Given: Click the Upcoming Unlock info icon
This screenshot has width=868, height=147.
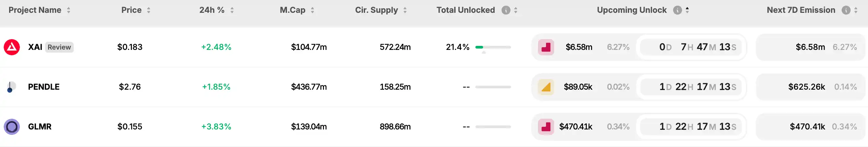Looking at the screenshot, I should tap(677, 10).
